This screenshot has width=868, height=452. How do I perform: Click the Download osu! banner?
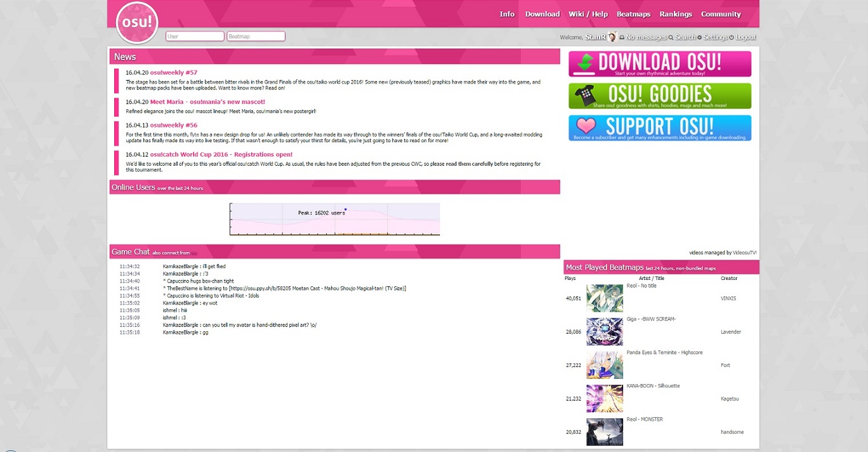coord(659,63)
